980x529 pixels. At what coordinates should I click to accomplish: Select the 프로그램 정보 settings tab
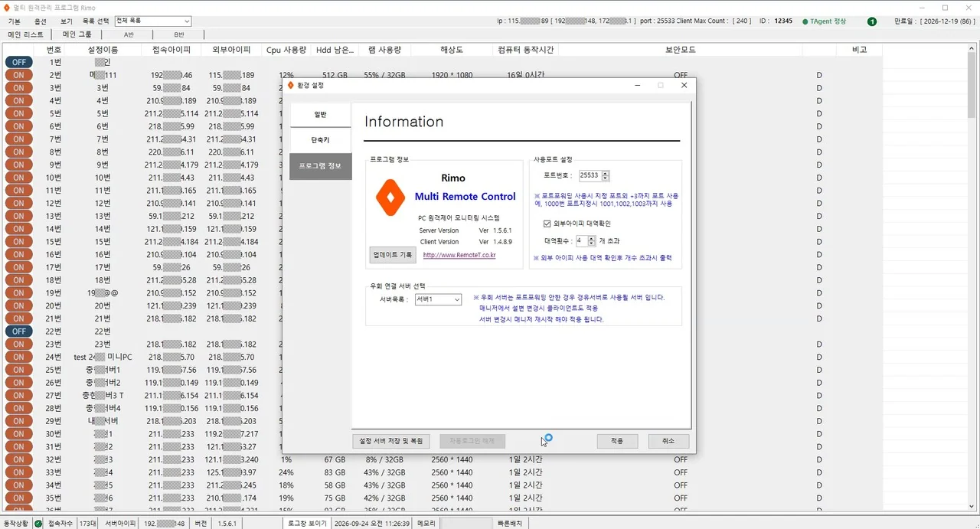[x=320, y=166]
